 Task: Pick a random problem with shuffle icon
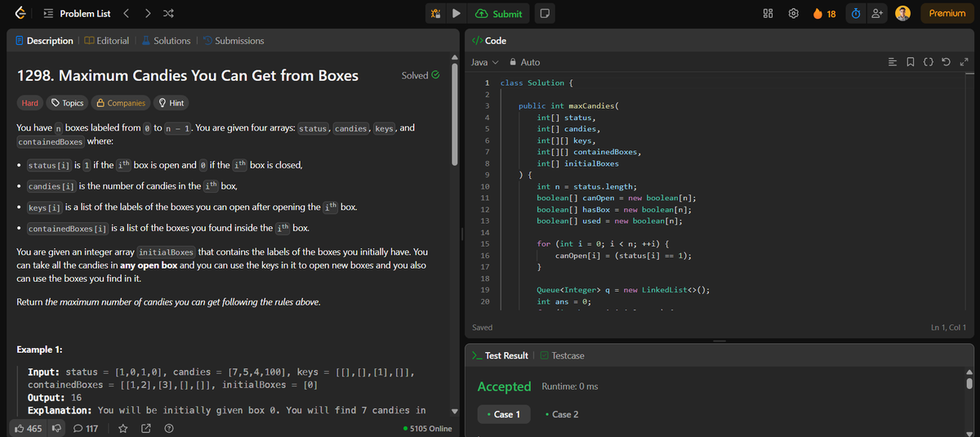click(167, 13)
